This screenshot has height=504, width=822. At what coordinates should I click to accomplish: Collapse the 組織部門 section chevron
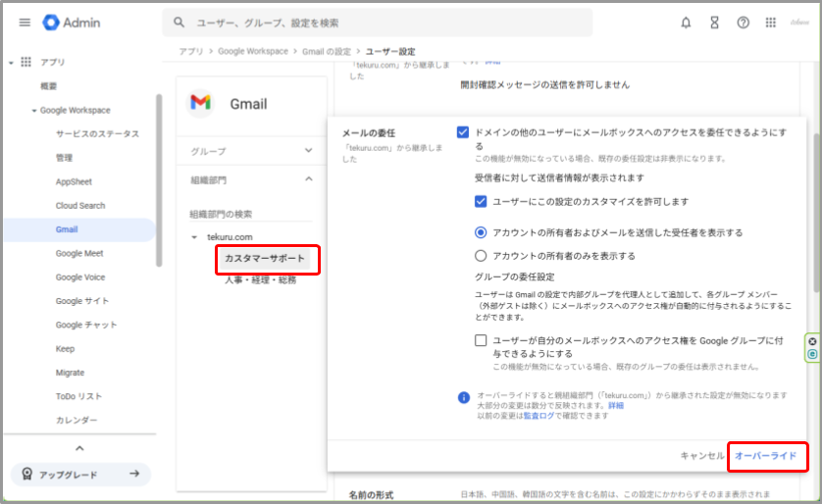308,179
